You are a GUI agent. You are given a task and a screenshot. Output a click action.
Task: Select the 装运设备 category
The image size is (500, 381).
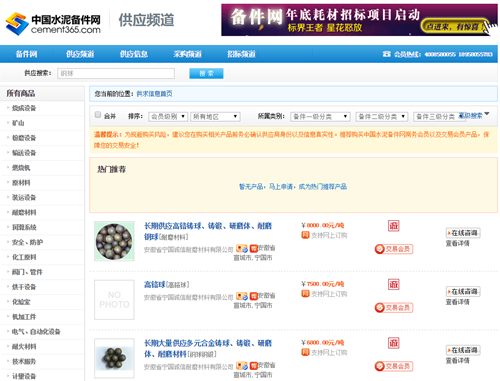coord(24,197)
